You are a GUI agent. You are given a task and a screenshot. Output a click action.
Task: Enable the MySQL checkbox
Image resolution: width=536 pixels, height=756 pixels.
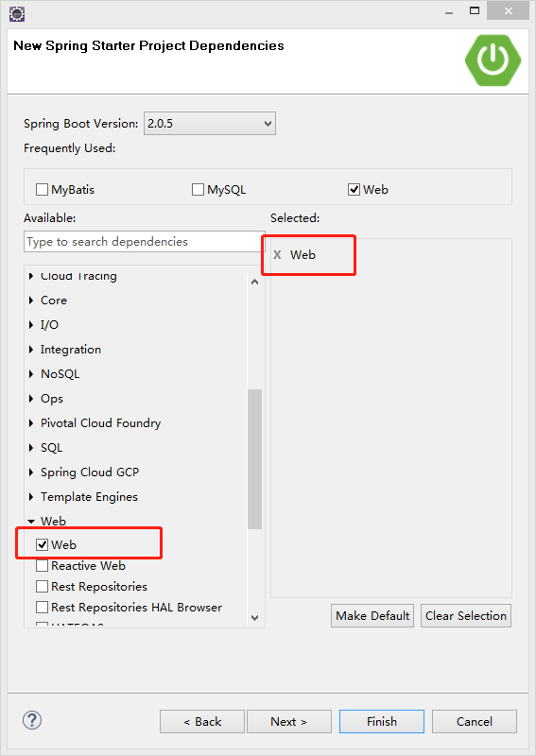pos(198,190)
